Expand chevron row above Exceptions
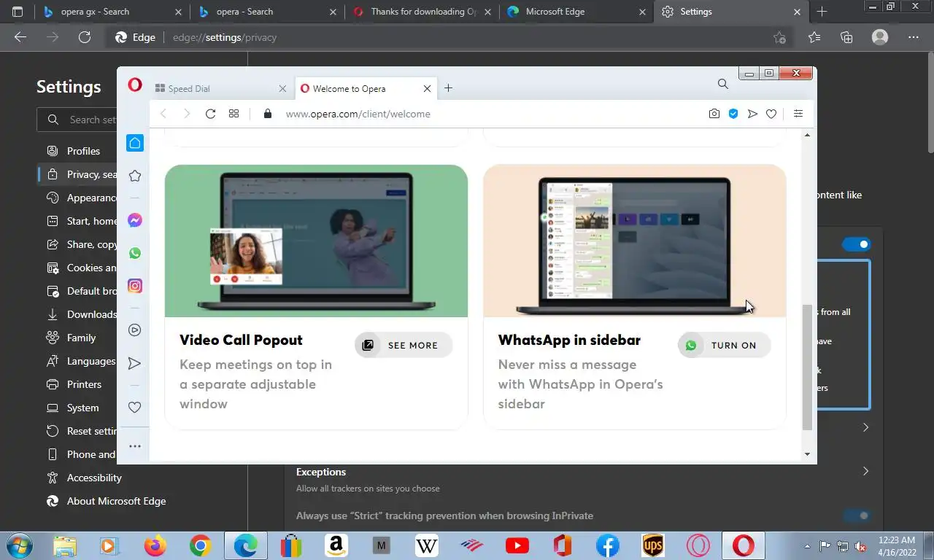The image size is (934, 560). pos(865,427)
